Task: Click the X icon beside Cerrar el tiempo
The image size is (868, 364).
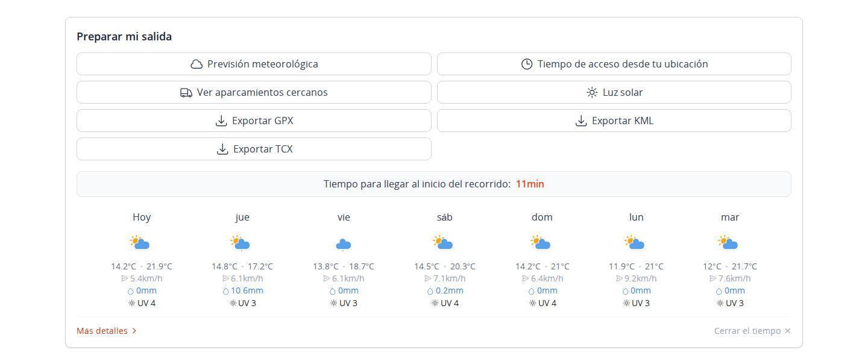Action: pos(787,331)
